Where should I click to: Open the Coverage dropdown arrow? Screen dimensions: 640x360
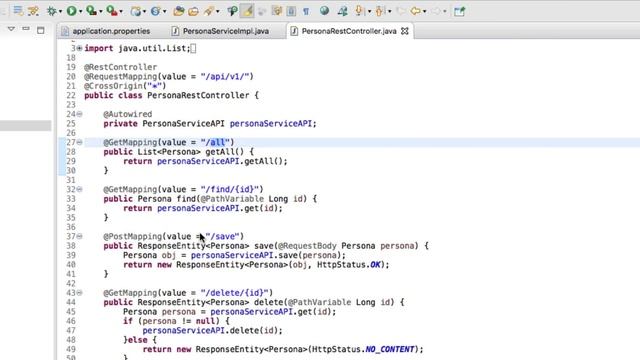pyautogui.click(x=100, y=11)
